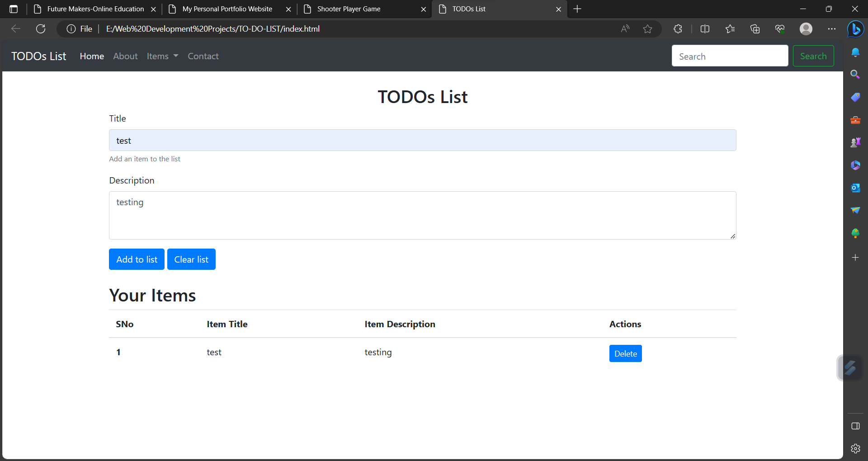
Task: Open Browser essentials heart icon
Action: pyautogui.click(x=779, y=28)
